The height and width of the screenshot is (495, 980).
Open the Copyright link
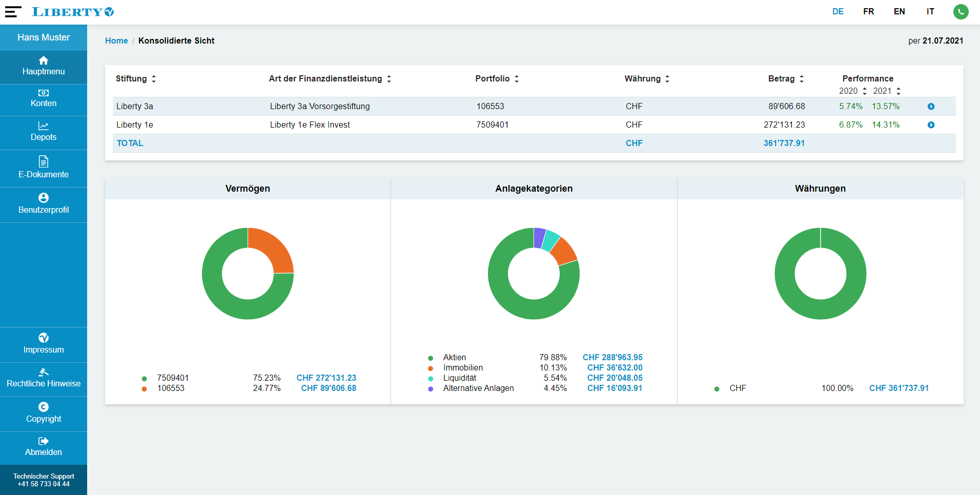44,414
